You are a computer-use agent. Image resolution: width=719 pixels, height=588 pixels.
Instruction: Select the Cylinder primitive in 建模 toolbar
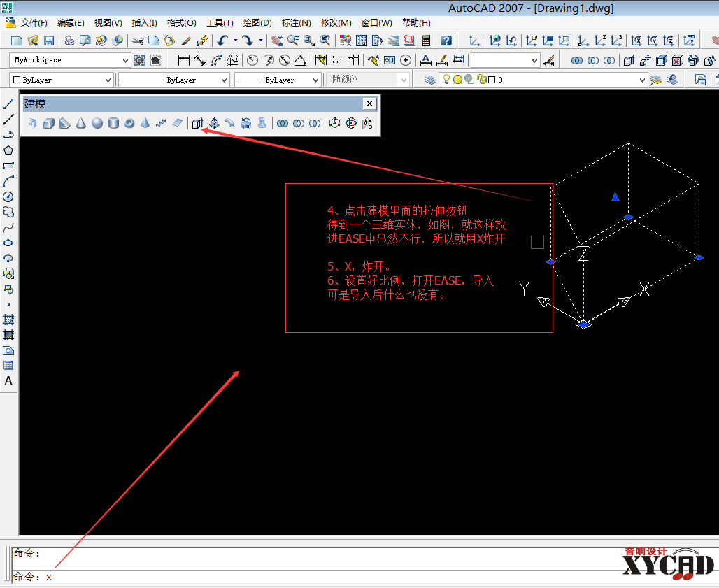(x=113, y=123)
